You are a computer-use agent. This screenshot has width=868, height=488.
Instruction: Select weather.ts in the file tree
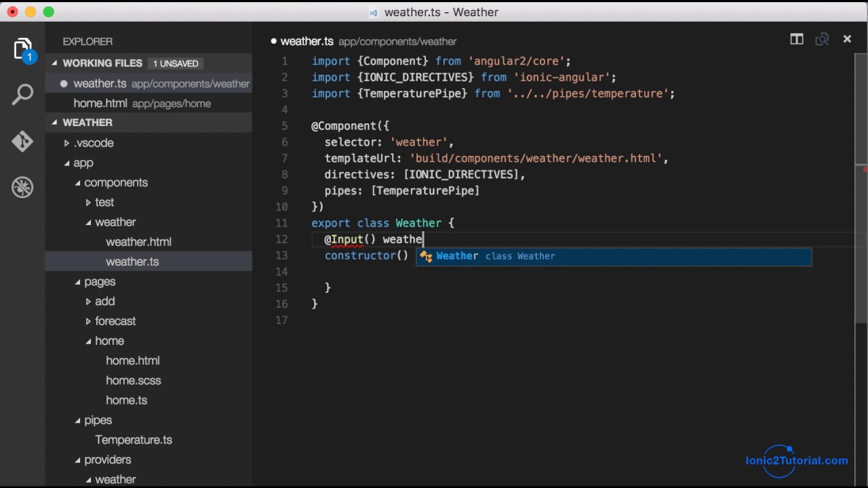pos(149,262)
